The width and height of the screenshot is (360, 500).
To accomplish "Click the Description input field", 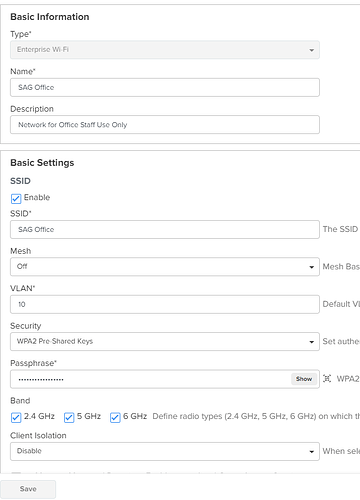I will [x=165, y=125].
